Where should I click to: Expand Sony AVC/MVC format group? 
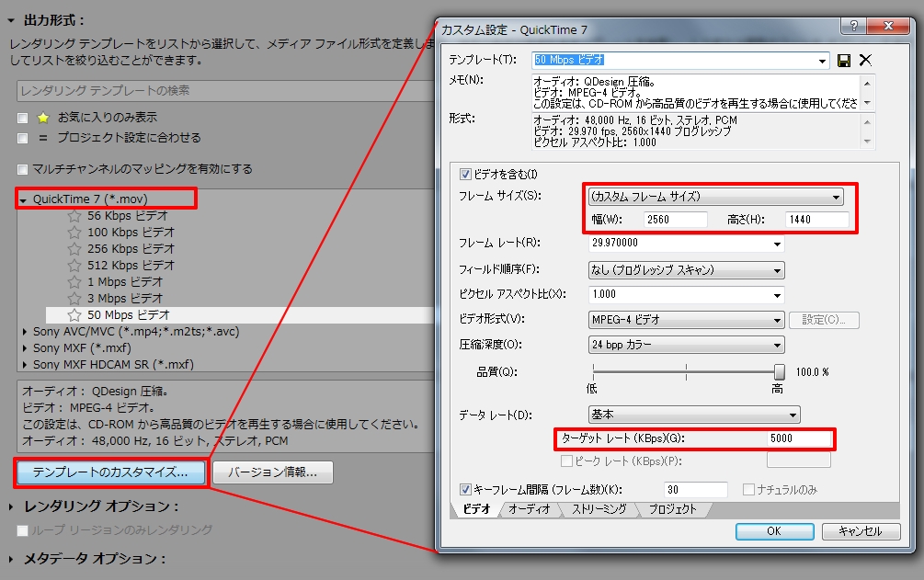pyautogui.click(x=24, y=332)
